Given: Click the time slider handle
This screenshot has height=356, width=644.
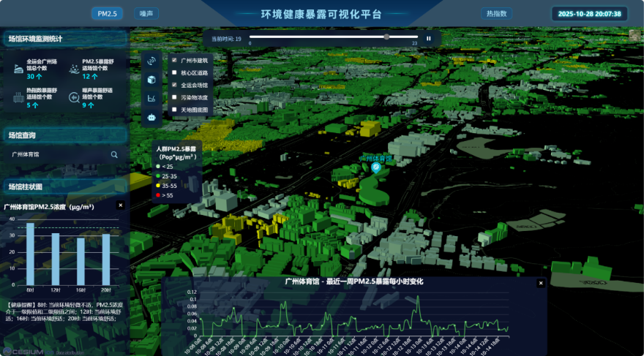Looking at the screenshot, I should pyautogui.click(x=386, y=37).
